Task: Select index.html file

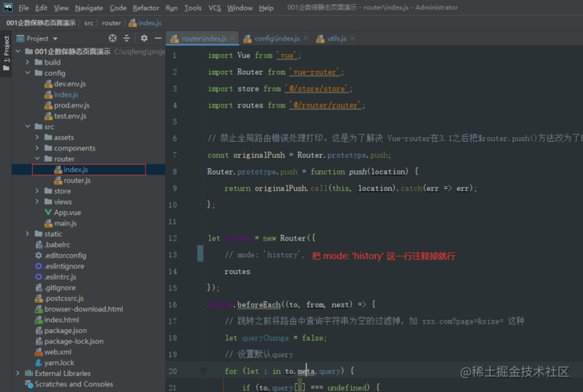Action: click(x=57, y=319)
